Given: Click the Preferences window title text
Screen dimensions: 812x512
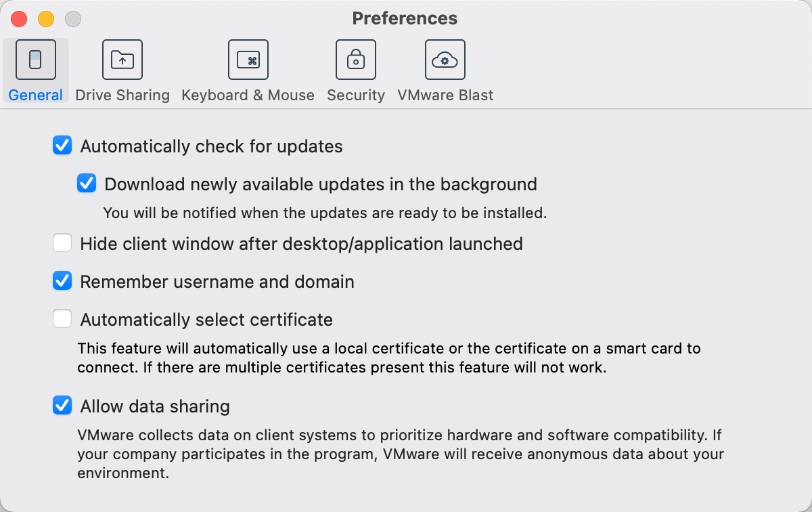Looking at the screenshot, I should coord(405,18).
